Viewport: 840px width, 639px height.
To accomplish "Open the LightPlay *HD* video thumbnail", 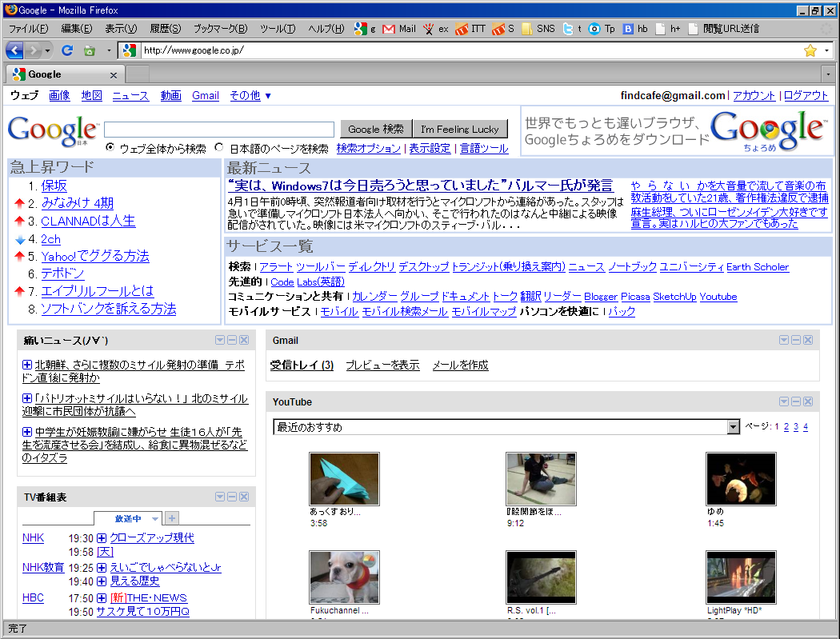I will 741,577.
